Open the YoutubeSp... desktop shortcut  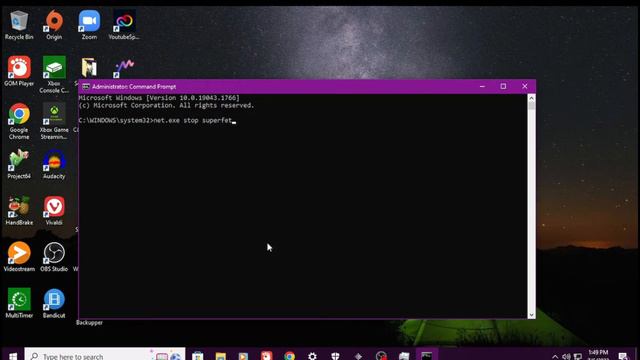pyautogui.click(x=124, y=25)
